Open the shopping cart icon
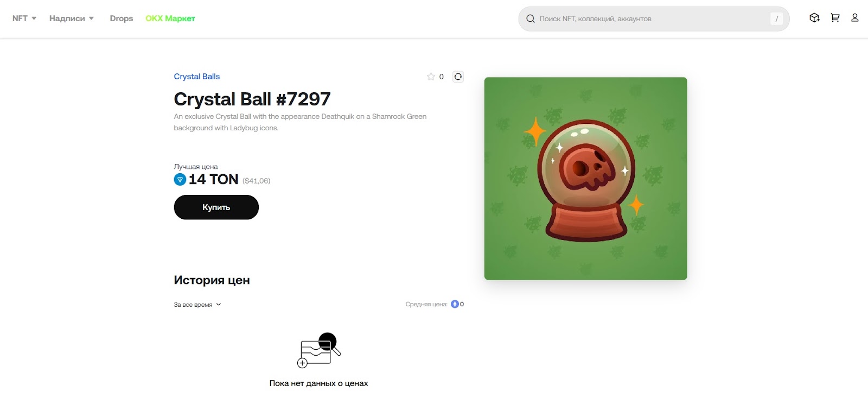Image resolution: width=868 pixels, height=404 pixels. click(x=835, y=18)
